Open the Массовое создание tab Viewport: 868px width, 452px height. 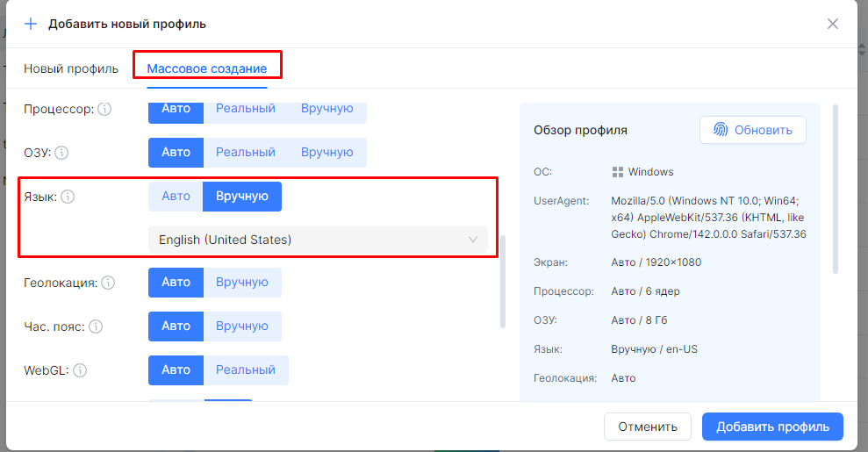(207, 68)
